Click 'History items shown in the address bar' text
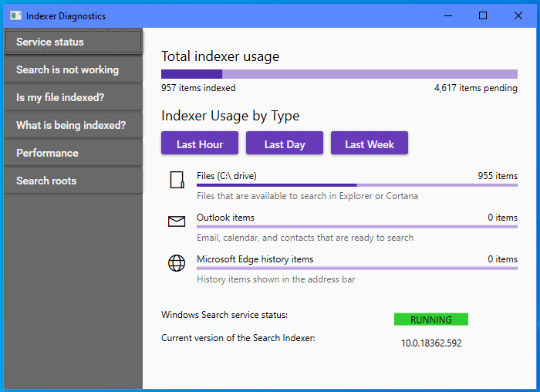 (276, 279)
